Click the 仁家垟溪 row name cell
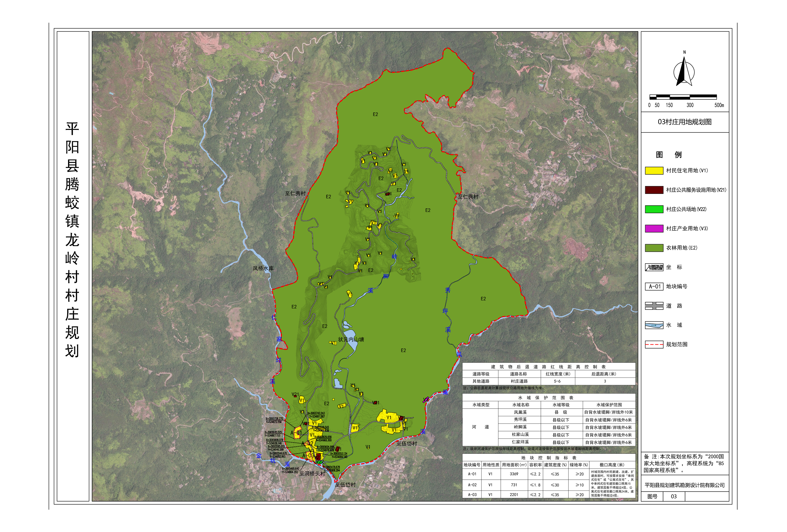The height and width of the screenshot is (532, 787). 520,442
